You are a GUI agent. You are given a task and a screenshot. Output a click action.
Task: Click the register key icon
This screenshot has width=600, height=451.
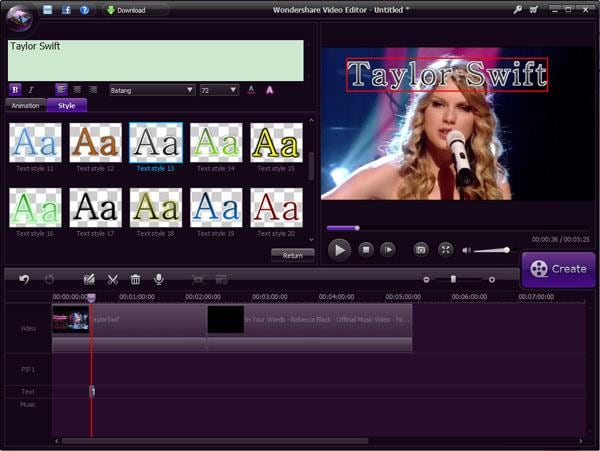tap(517, 10)
